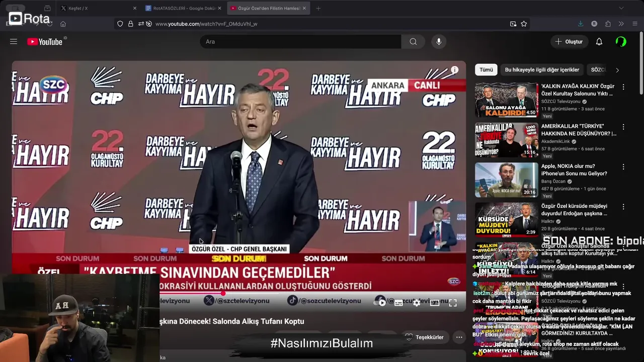Show more toolbar tools via the double chevron

tap(621, 24)
